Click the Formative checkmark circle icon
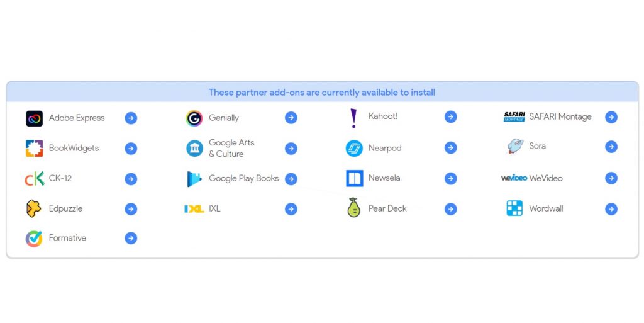The width and height of the screenshot is (644, 323). coord(34,239)
